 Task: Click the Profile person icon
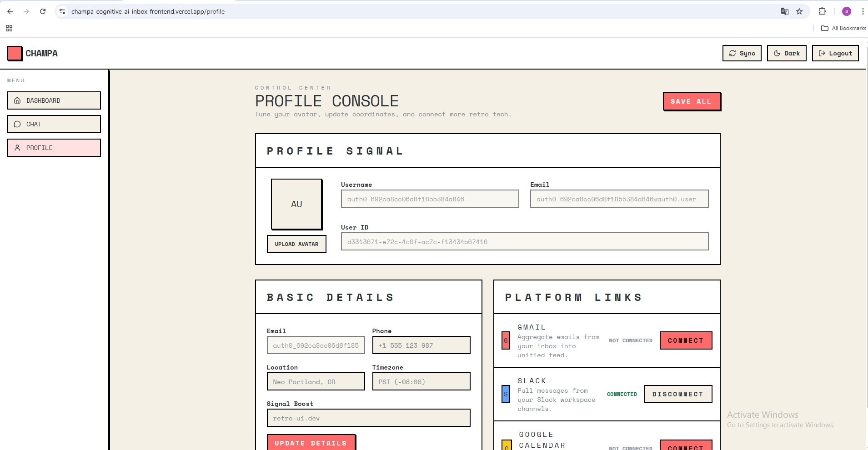pyautogui.click(x=17, y=148)
